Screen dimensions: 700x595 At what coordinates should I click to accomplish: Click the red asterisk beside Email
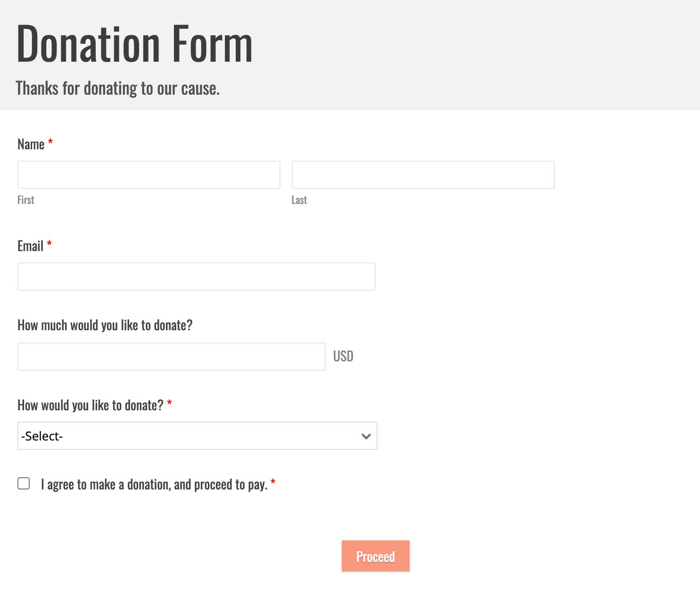[x=49, y=244]
